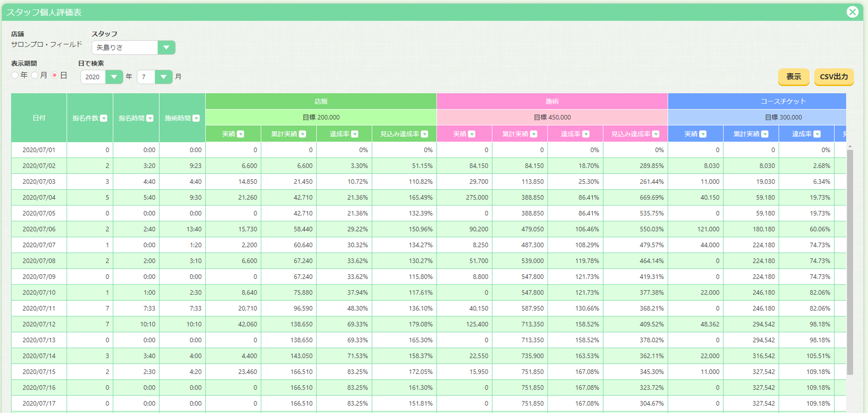Select the 日 display period radio
Image resolution: width=868 pixels, height=413 pixels.
click(55, 75)
